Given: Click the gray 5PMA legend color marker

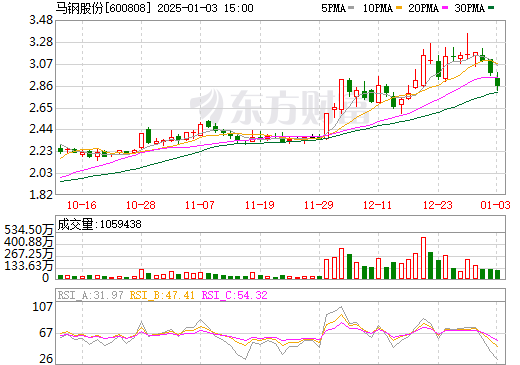Looking at the screenshot, I should coord(351,8).
